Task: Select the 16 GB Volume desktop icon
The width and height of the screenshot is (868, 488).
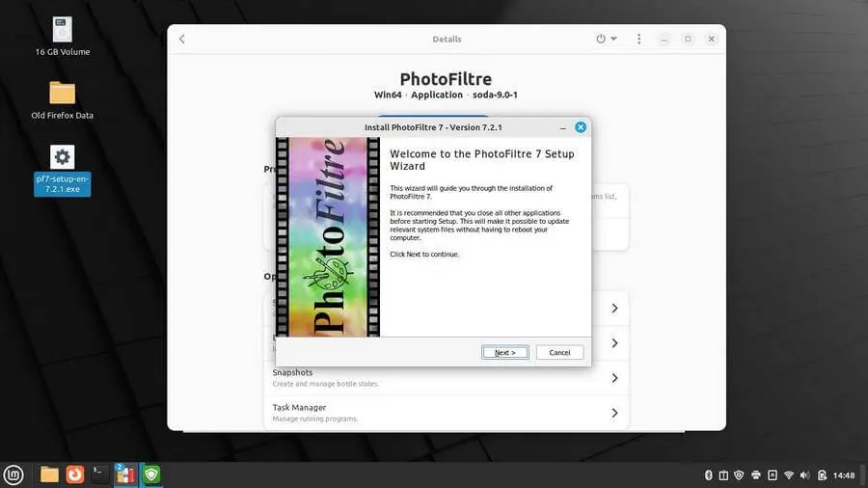Action: (x=63, y=37)
